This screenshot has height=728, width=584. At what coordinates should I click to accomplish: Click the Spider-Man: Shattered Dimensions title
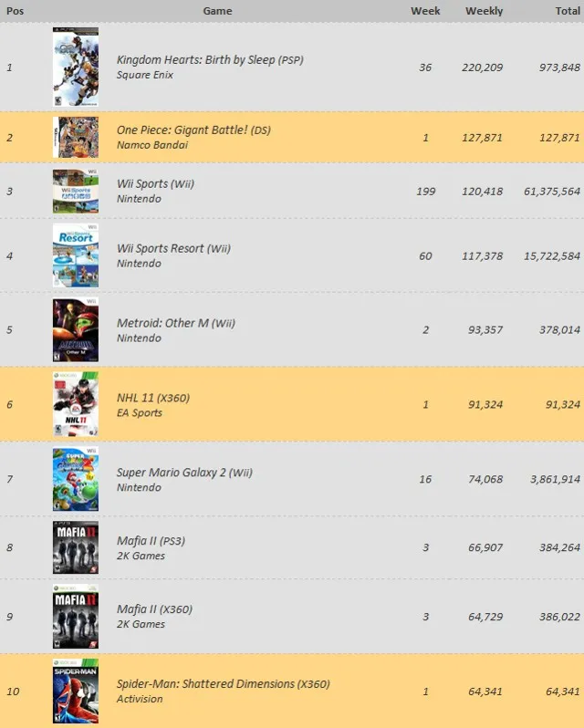[x=223, y=683]
